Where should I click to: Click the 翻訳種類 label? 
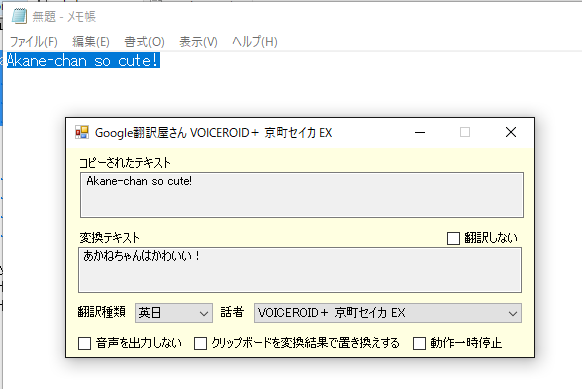(101, 312)
